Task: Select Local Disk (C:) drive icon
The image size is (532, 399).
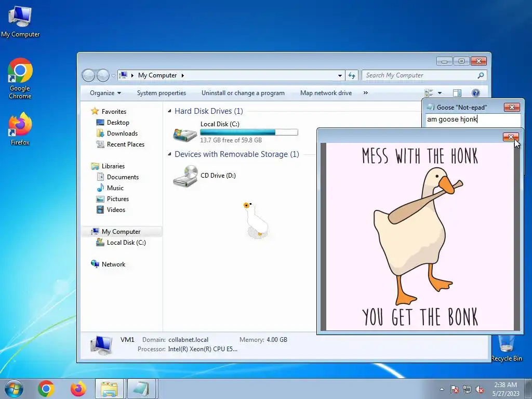Action: [185, 135]
